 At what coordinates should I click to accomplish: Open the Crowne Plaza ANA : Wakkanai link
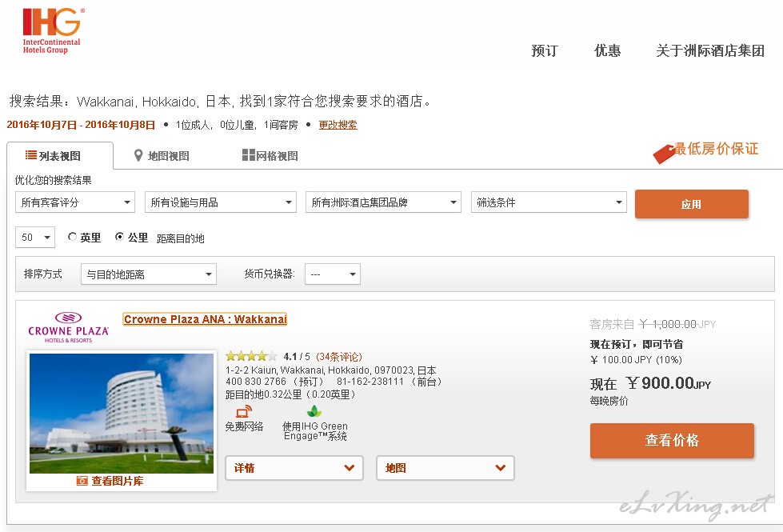point(205,319)
